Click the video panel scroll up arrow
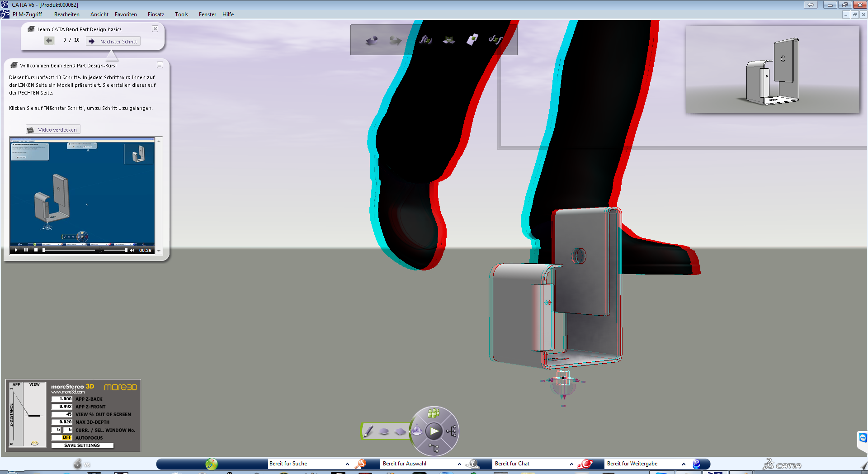Viewport: 868px width, 474px height. pyautogui.click(x=159, y=141)
